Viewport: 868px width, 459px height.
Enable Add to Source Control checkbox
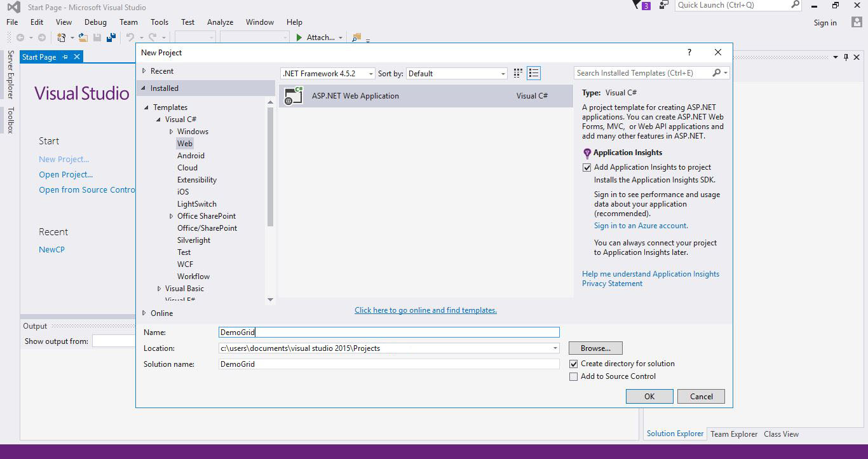tap(574, 377)
